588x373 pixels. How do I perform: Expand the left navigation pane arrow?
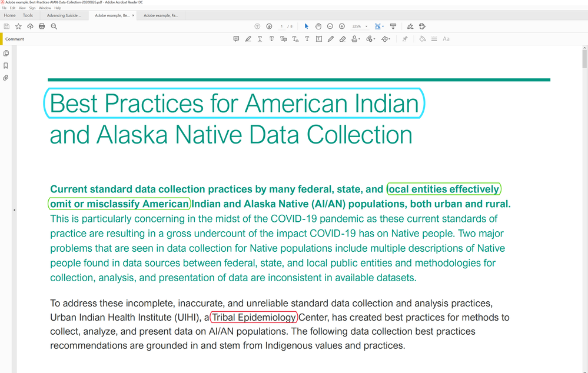[x=14, y=210]
